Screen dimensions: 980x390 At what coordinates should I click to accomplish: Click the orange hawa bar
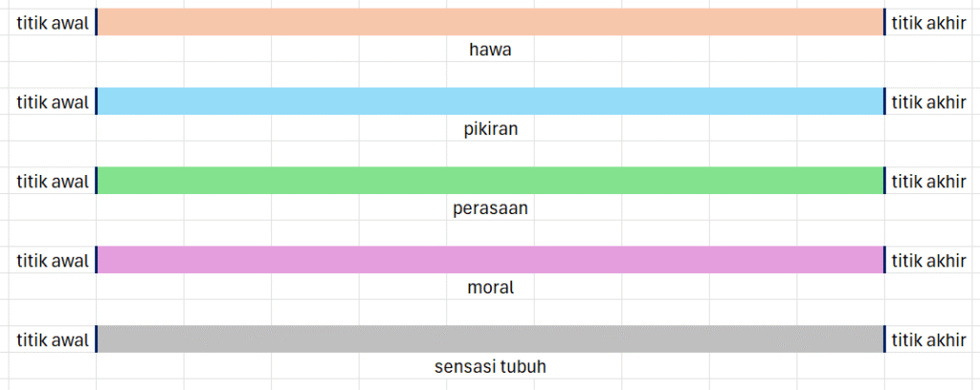coord(490,22)
